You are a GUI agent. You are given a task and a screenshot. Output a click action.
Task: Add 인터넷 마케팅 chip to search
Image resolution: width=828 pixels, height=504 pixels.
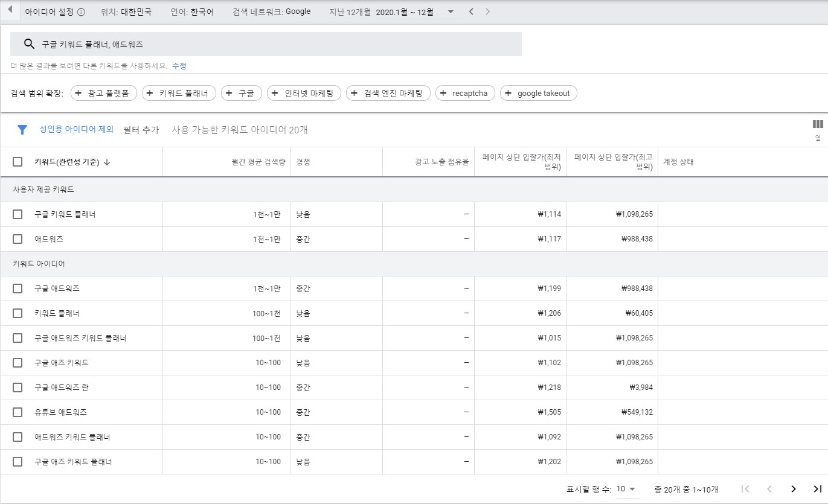pyautogui.click(x=304, y=93)
